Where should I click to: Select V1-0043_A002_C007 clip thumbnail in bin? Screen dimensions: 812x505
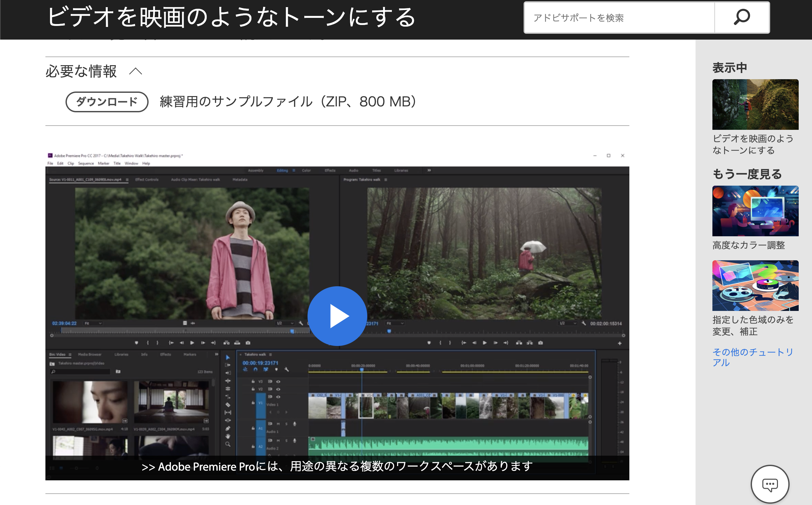90,402
